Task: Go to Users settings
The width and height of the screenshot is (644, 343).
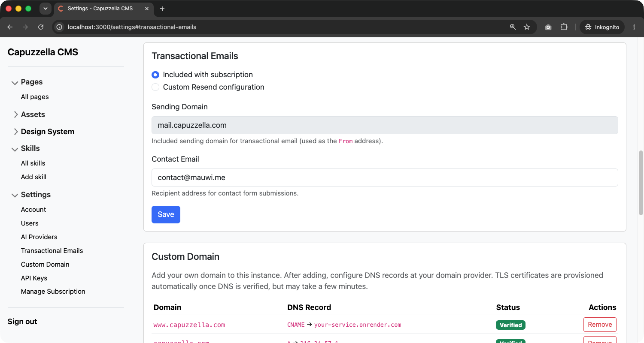Action: pos(30,223)
